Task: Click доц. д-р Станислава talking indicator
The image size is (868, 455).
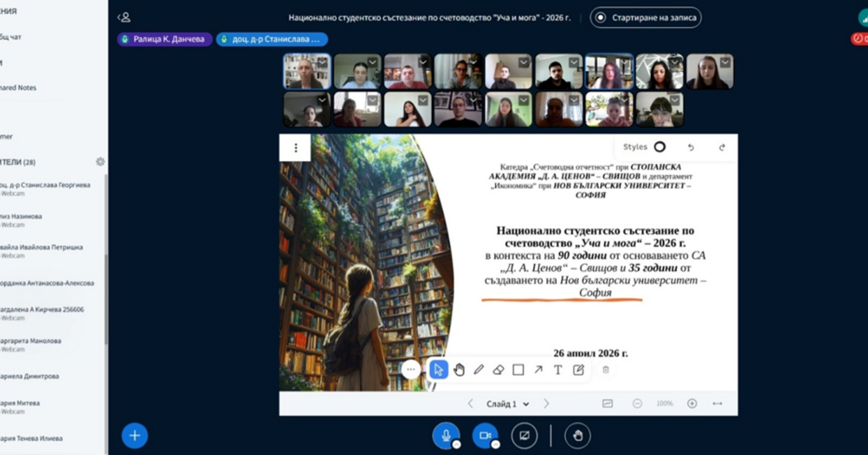Action: tap(272, 39)
